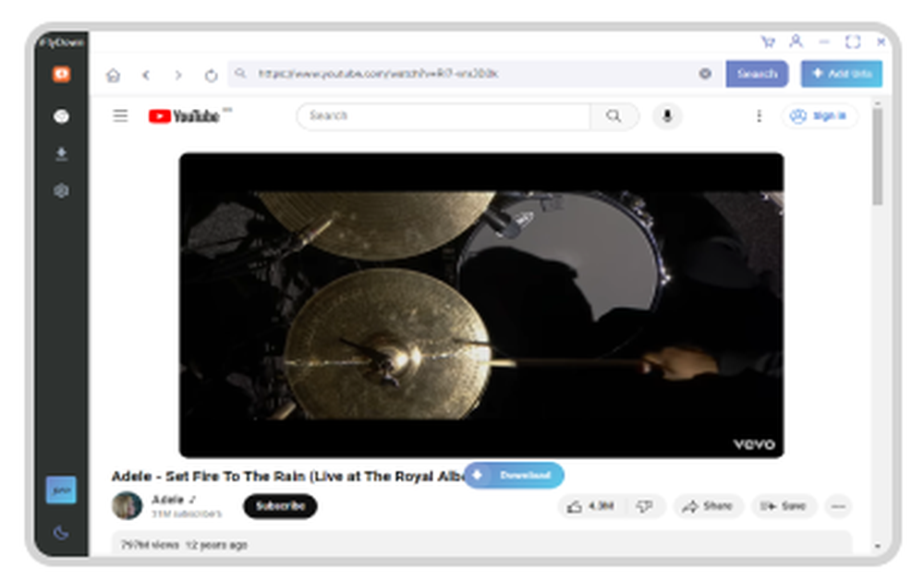Go to home page icon
924x581 pixels.
[113, 75]
